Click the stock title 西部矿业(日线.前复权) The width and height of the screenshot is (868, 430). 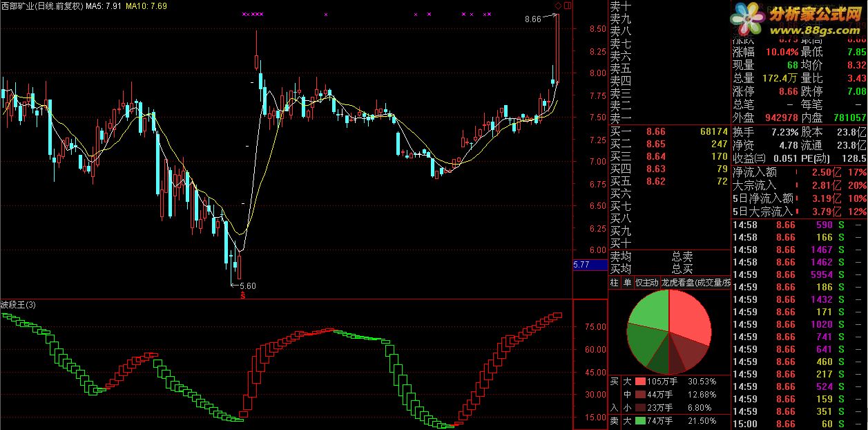click(41, 6)
